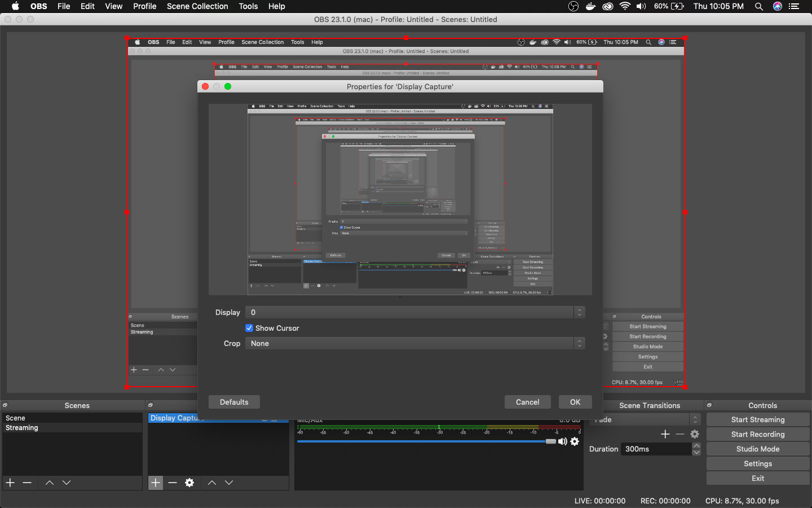Click the Mic/Aux volume slider handle
Screen dimensions: 812x508
pyautogui.click(x=551, y=441)
